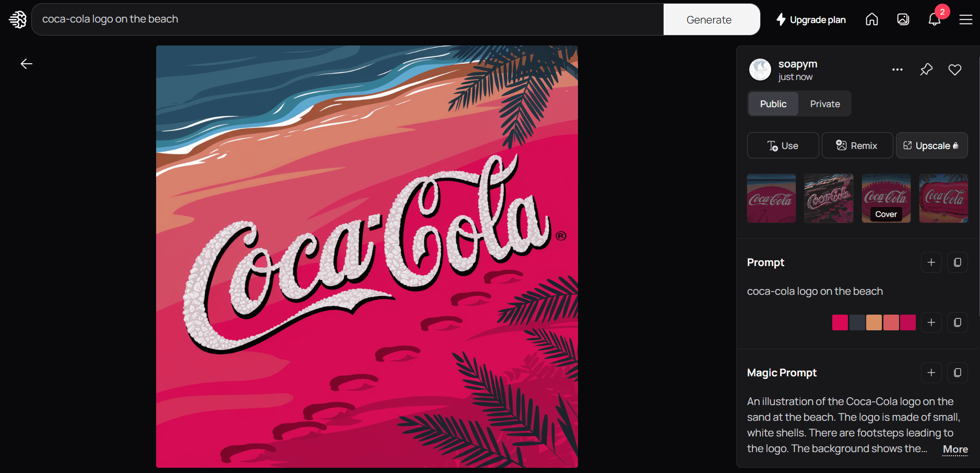The height and width of the screenshot is (473, 980).
Task: Click the Use button
Action: [x=783, y=145]
